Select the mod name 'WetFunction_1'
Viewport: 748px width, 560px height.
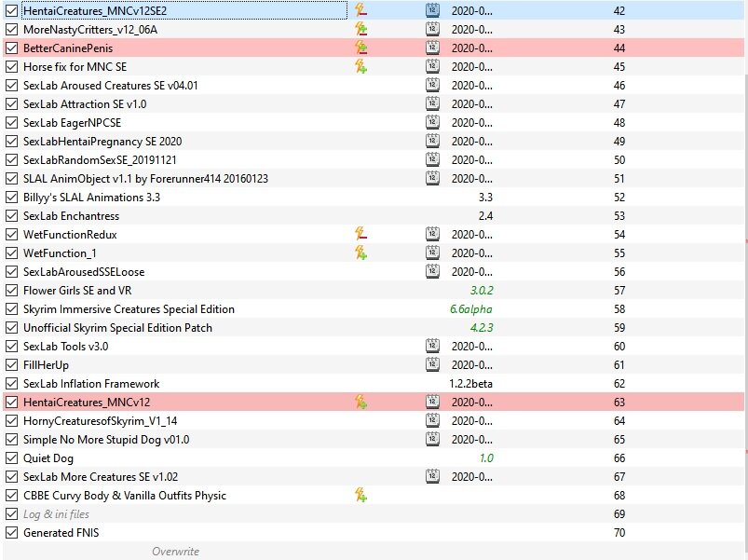tap(60, 253)
